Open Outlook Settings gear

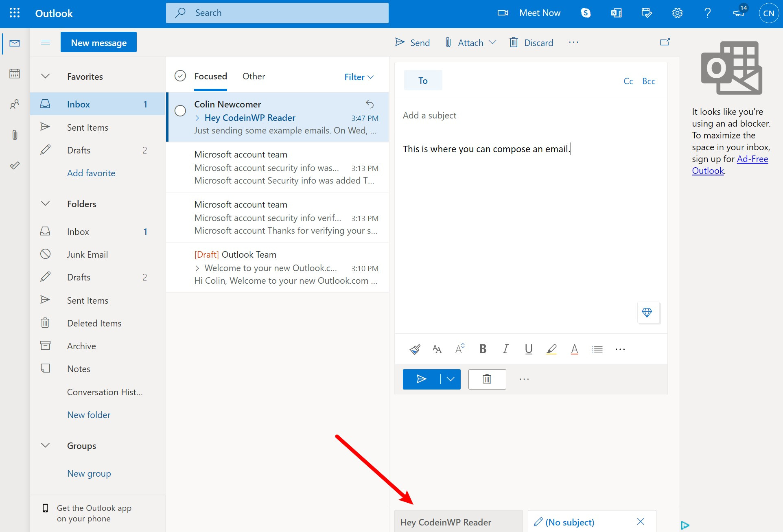[677, 13]
